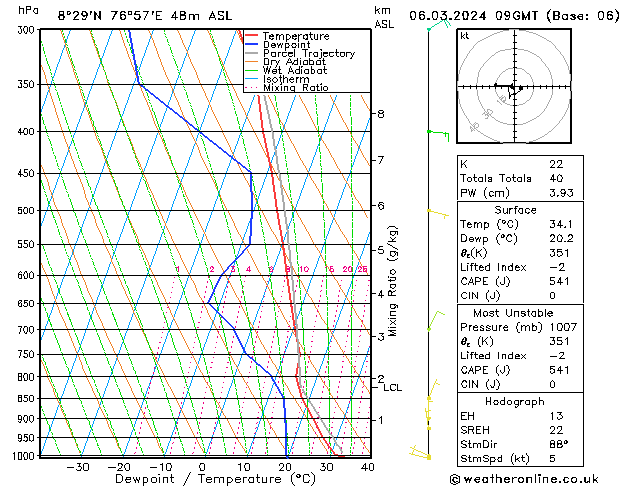Image resolution: width=629 pixels, height=486 pixels.
Task: Click the hodograph center point
Action: point(514,86)
